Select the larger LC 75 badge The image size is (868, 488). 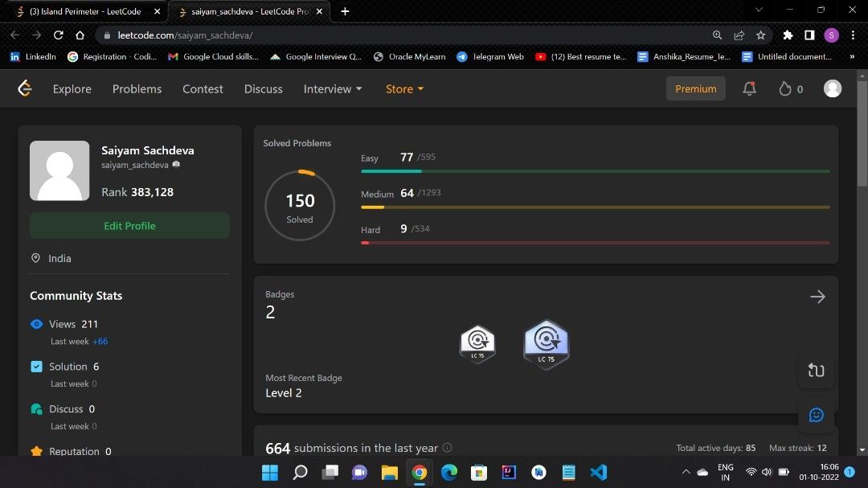[546, 344]
